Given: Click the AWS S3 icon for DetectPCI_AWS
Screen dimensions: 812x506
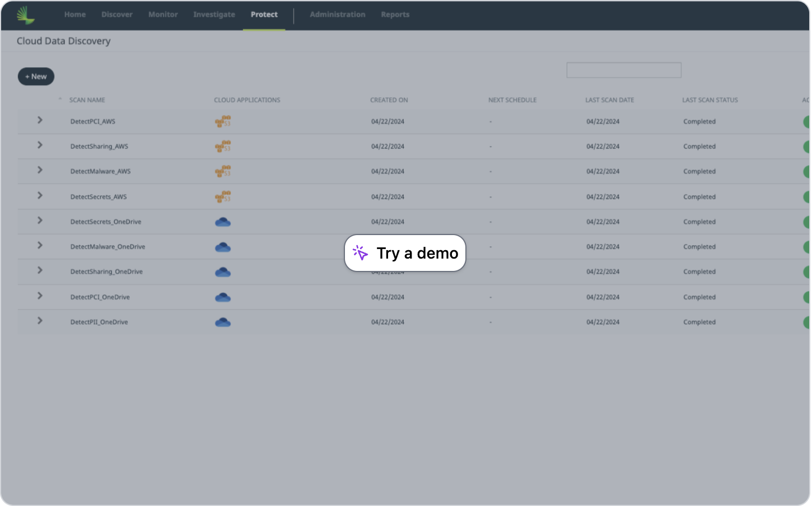Looking at the screenshot, I should click(x=223, y=121).
